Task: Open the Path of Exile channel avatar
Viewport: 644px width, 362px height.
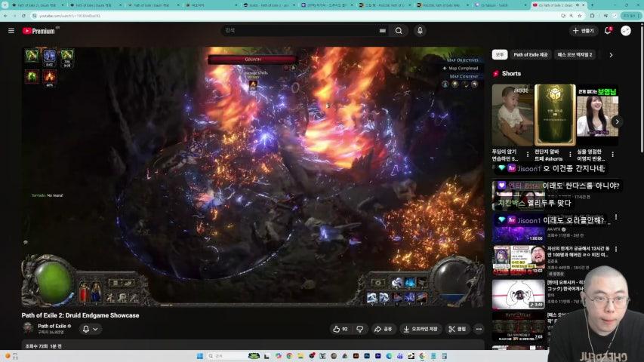Action: tap(28, 328)
